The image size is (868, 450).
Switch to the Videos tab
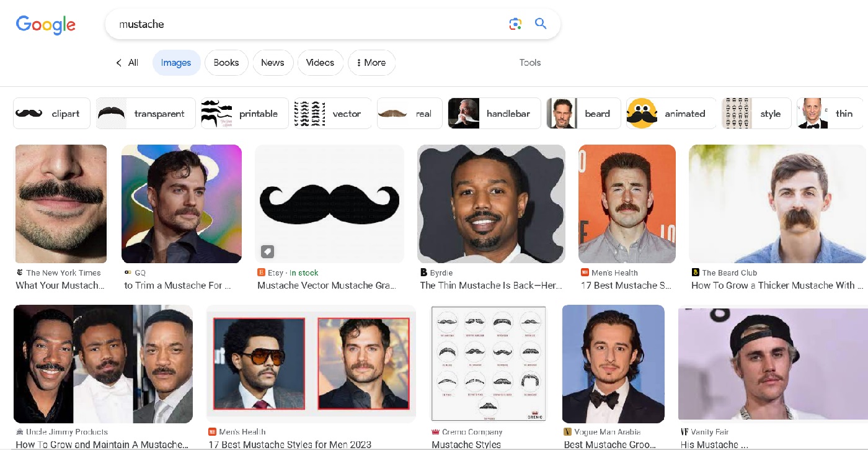pos(320,63)
